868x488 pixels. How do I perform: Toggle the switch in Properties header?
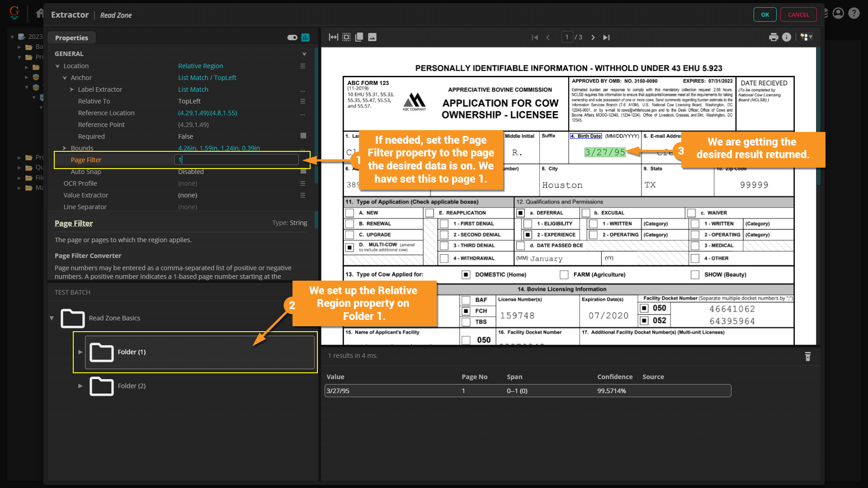[x=292, y=38]
